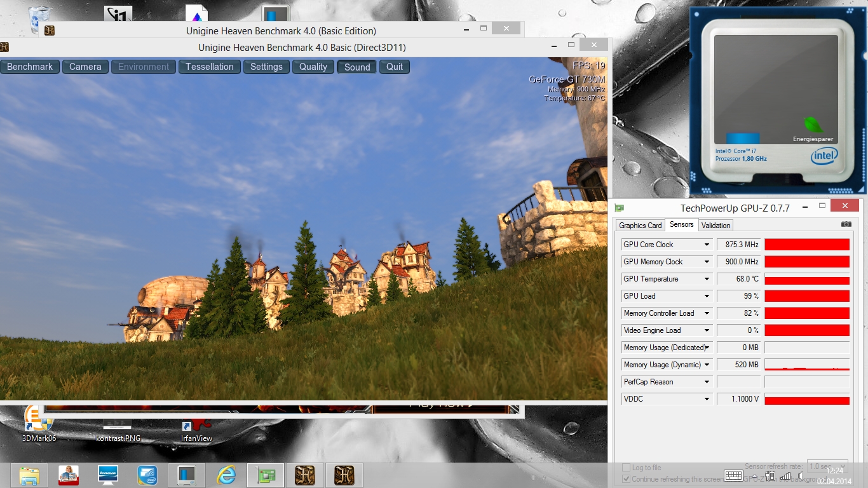Open the taskbar clock showing 12:24
The height and width of the screenshot is (488, 868).
[x=834, y=475]
